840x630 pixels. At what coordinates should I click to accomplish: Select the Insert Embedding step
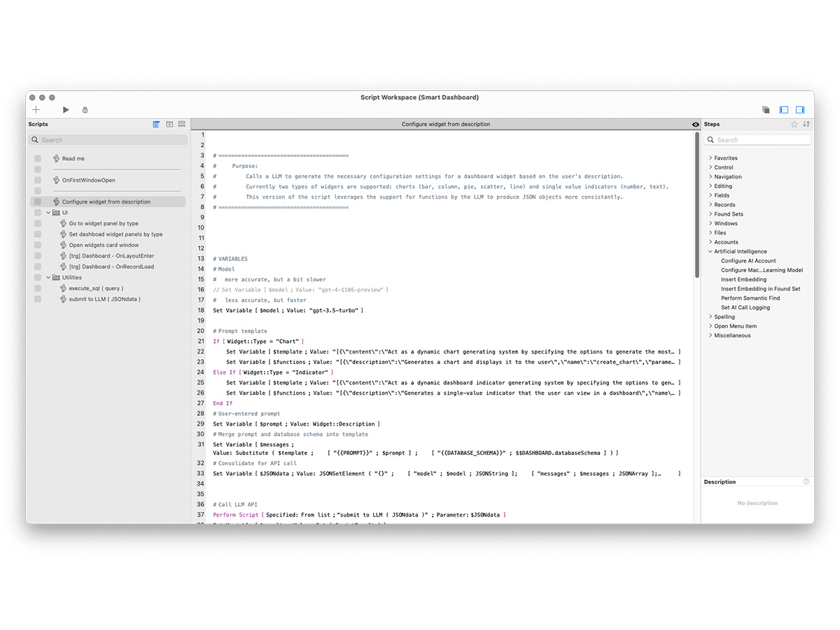(743, 279)
